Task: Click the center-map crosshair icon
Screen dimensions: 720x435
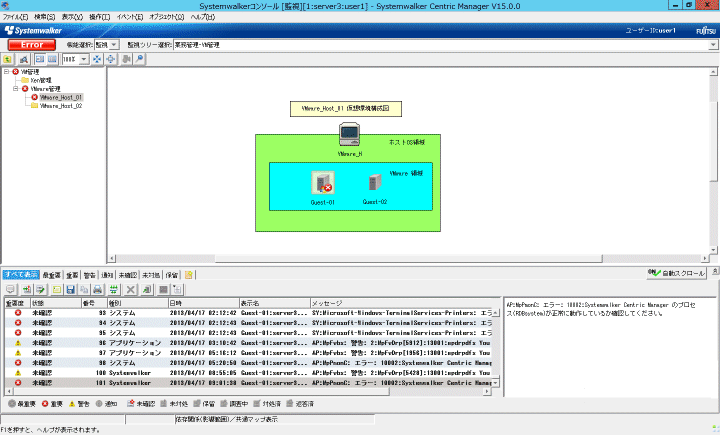Action: point(111,59)
